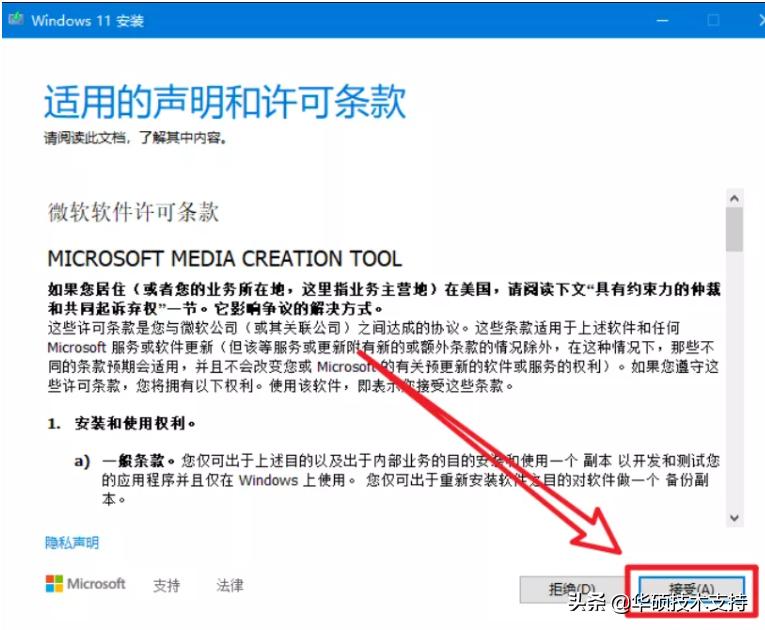Click the 1. 安装和使用权利 section heading
Viewport: 765px width, 630px height.
click(x=122, y=423)
